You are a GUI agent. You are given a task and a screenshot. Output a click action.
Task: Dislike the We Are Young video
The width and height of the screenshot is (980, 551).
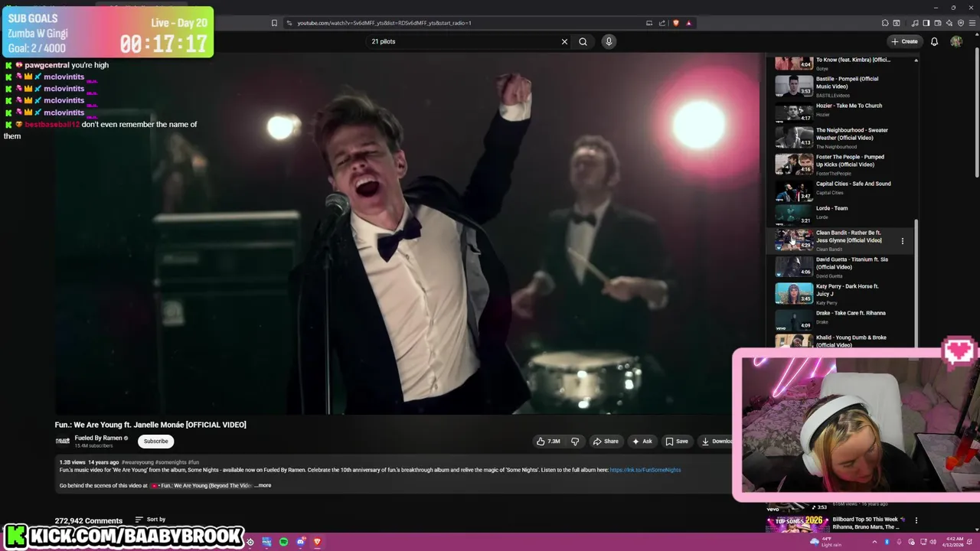(x=575, y=441)
